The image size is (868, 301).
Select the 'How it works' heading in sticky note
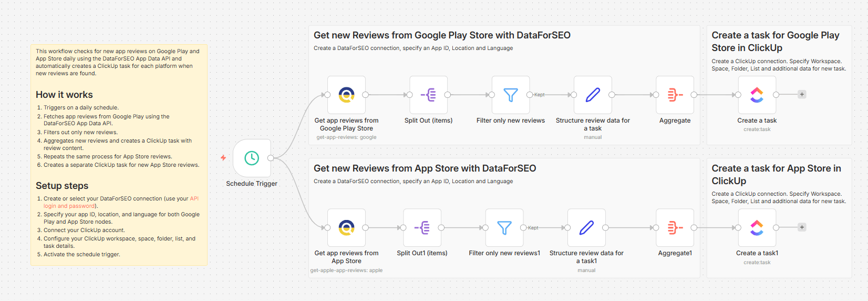[64, 95]
